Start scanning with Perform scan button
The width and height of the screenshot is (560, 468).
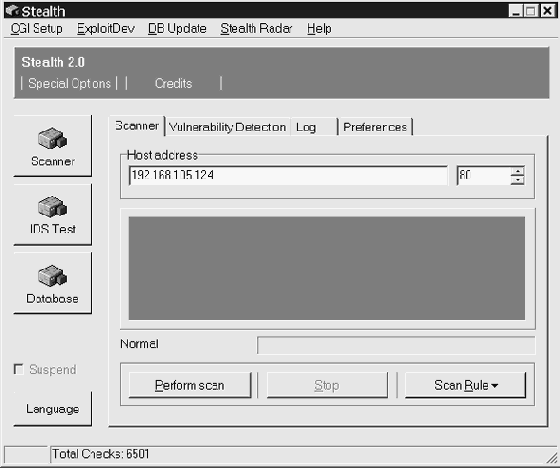(x=190, y=385)
